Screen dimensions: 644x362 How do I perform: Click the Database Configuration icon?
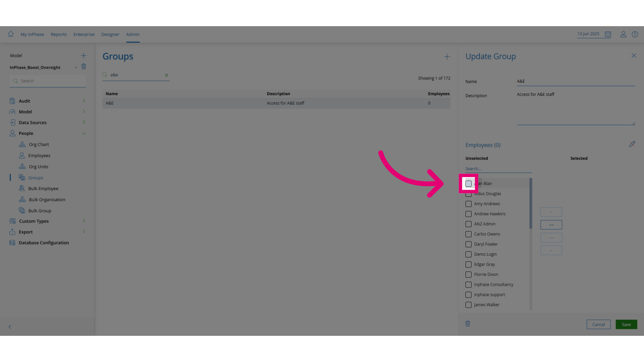coord(12,243)
